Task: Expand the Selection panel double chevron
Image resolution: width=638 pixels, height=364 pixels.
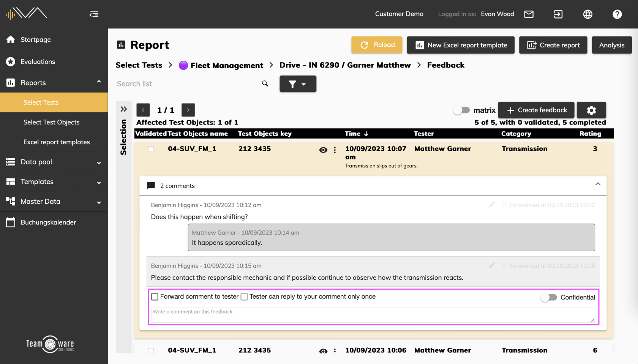Action: (124, 109)
